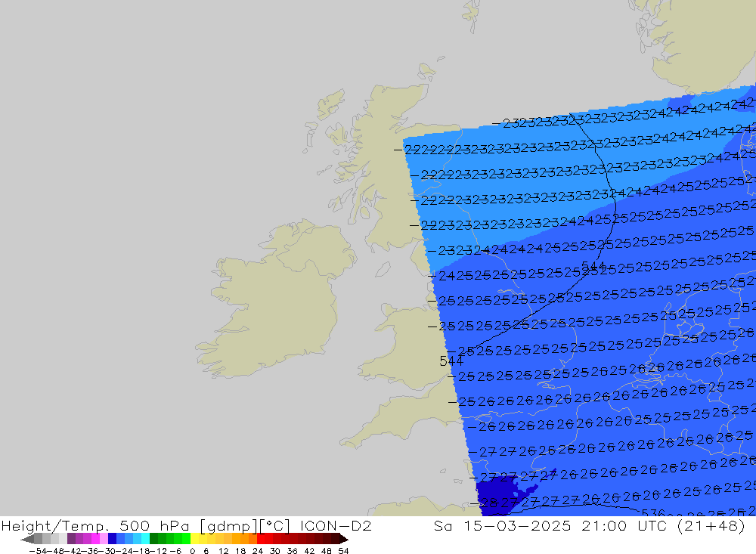Select the bright yellow swatch in the legend
Screen dimensions: 756x554
coord(195,539)
